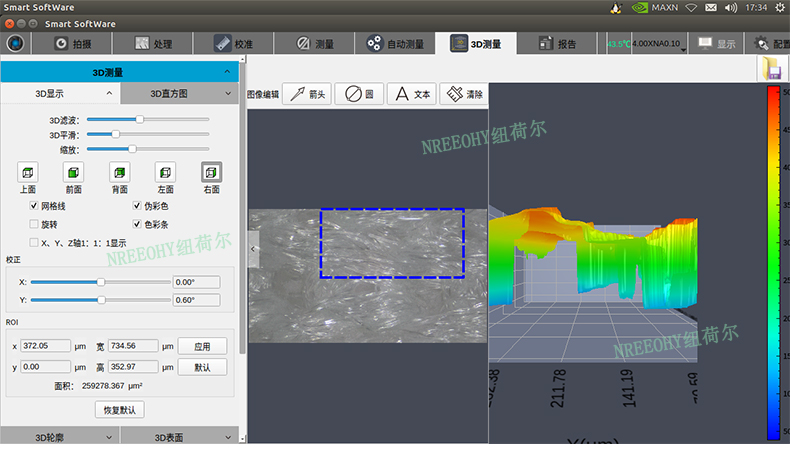The height and width of the screenshot is (452, 790).
Task: Expand the 3D表面 section
Action: 179,437
